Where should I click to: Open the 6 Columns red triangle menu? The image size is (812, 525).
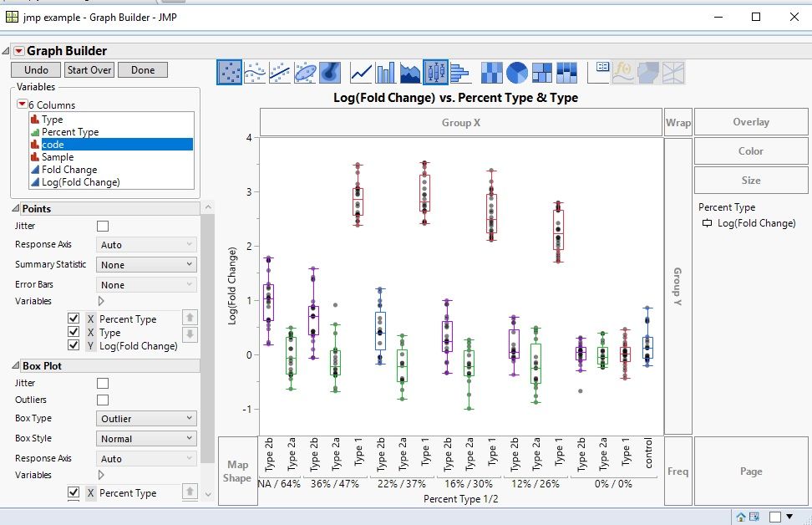(23, 104)
